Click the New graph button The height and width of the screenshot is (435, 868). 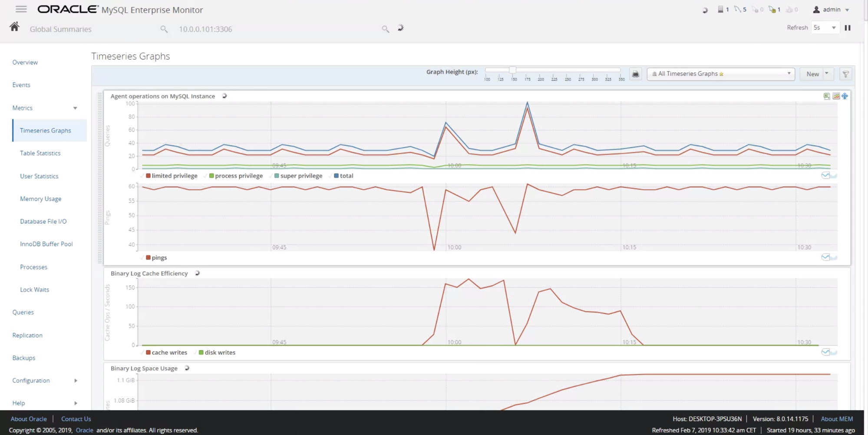pos(812,74)
